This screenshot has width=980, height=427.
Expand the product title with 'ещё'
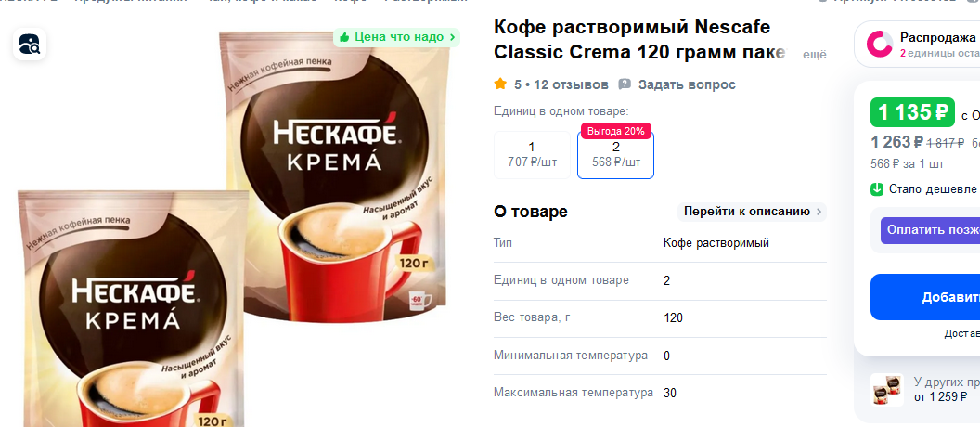(x=815, y=55)
